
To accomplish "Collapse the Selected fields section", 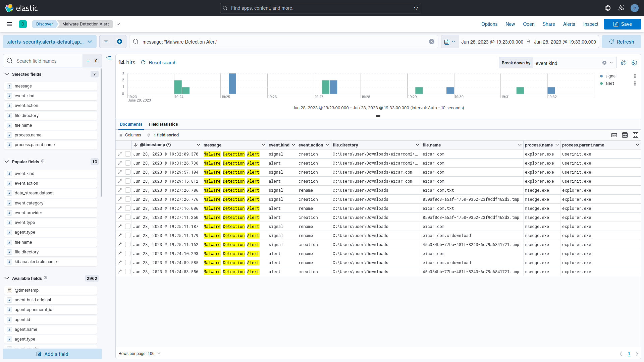I will (x=7, y=74).
